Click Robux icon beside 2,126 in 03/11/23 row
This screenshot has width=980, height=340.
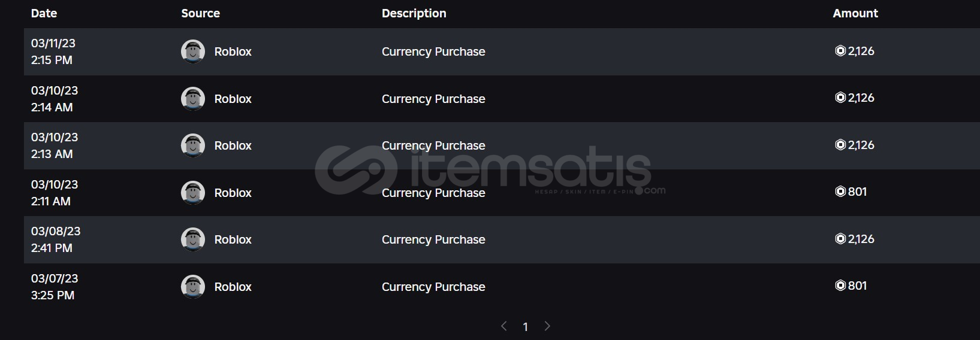click(x=840, y=51)
